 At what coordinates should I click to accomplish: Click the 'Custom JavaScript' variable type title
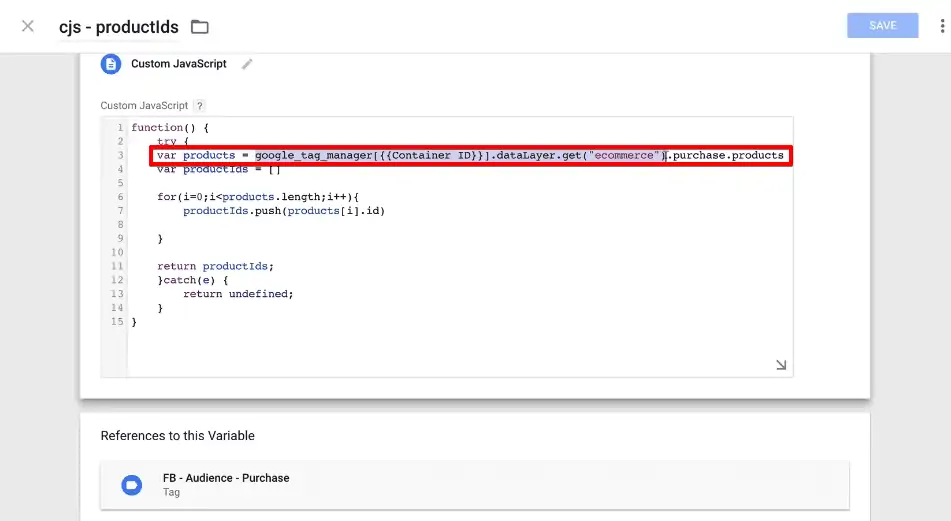point(179,64)
